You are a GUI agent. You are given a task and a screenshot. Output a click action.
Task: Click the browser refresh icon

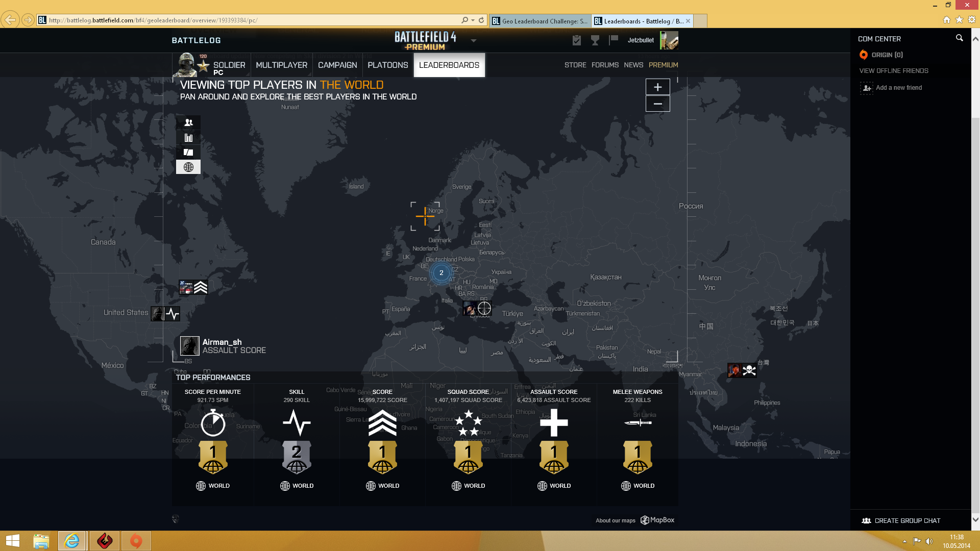click(481, 20)
